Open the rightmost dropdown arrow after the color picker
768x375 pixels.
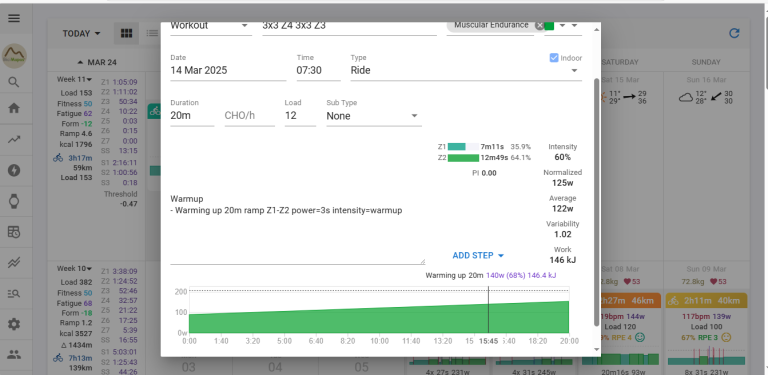click(574, 25)
